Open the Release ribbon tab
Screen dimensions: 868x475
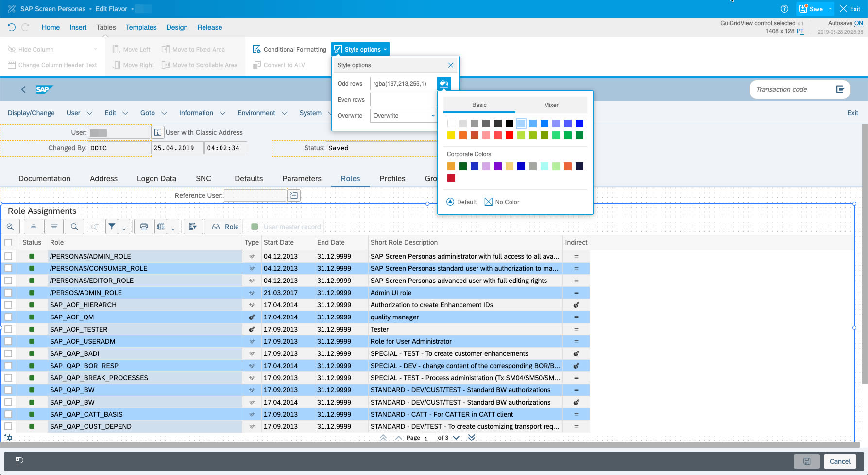click(210, 27)
